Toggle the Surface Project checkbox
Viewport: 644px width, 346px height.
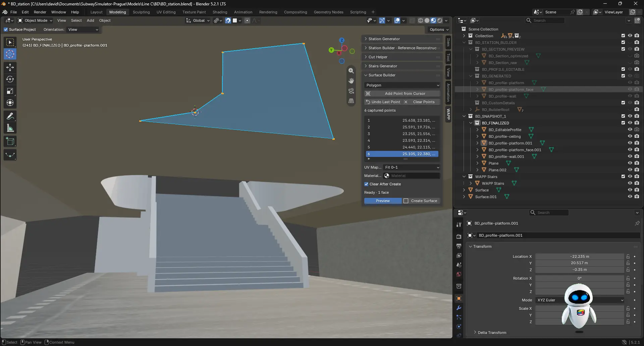coord(6,30)
